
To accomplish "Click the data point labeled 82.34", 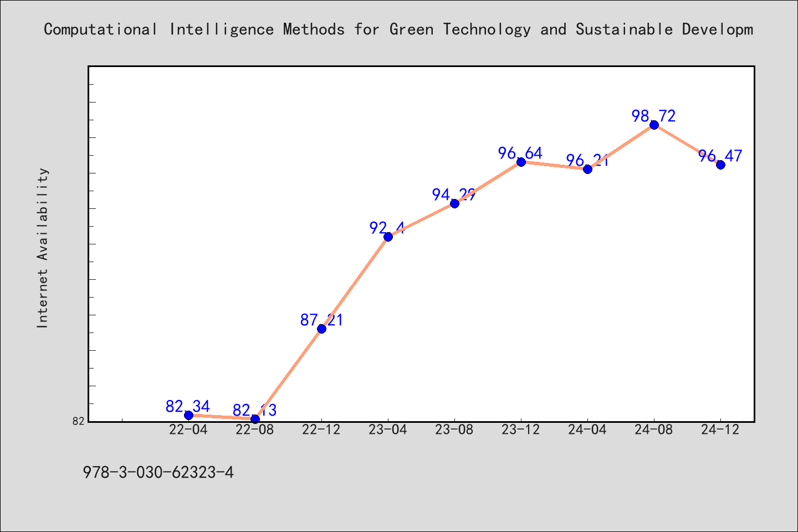I will [188, 415].
